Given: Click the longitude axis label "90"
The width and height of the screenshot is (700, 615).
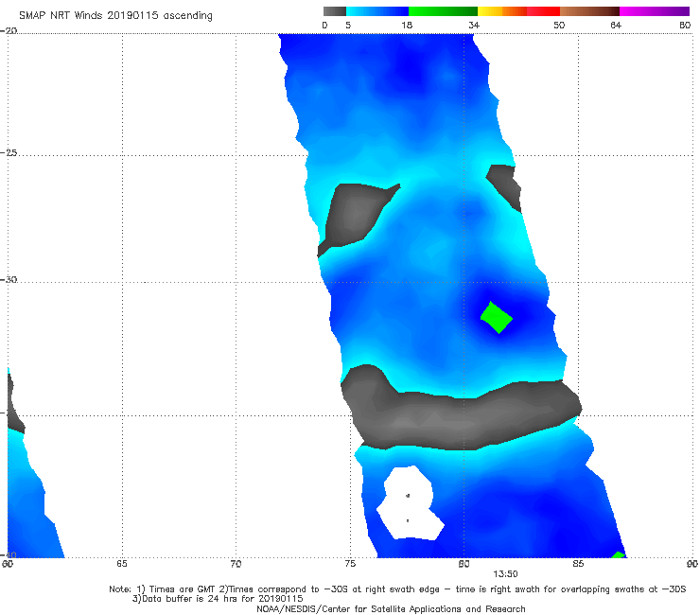Looking at the screenshot, I should (x=692, y=564).
